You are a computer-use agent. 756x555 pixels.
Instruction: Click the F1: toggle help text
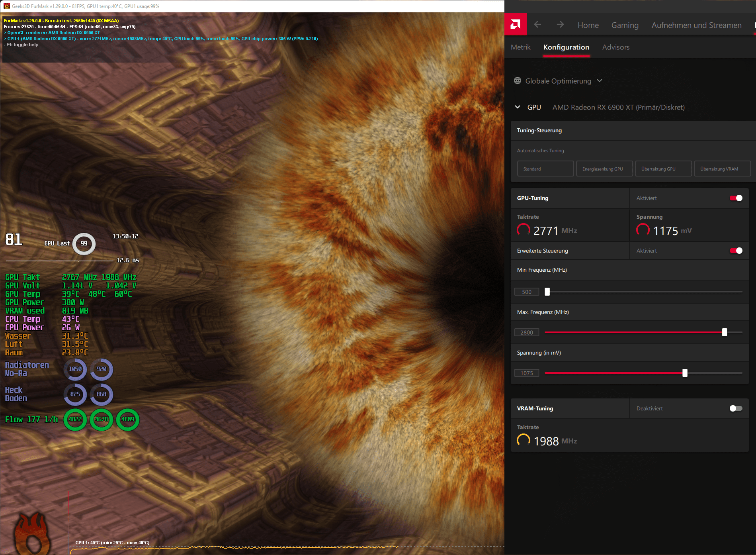click(21, 45)
